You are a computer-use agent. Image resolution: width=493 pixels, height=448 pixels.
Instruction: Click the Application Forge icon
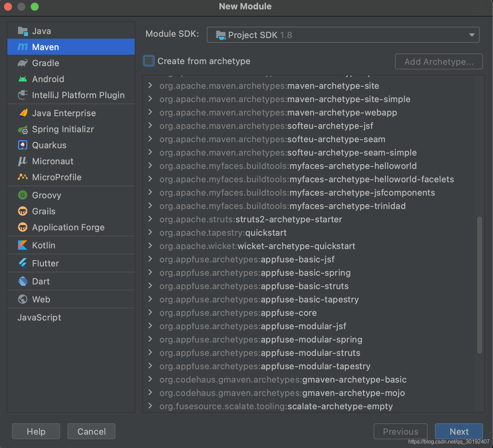[x=23, y=227]
